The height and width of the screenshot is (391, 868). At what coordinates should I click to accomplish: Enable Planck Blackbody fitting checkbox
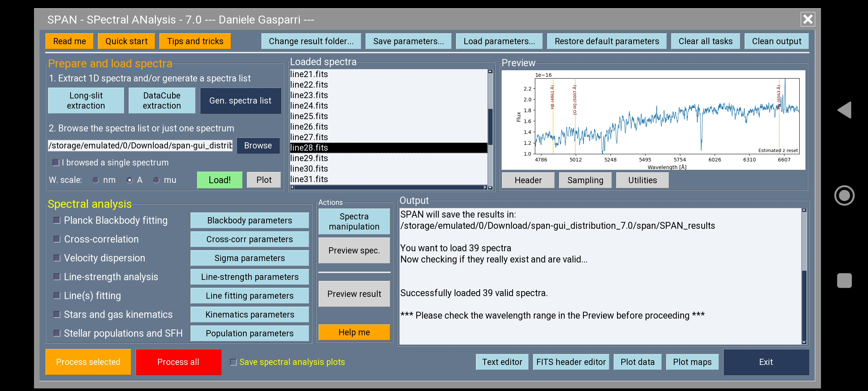click(57, 220)
